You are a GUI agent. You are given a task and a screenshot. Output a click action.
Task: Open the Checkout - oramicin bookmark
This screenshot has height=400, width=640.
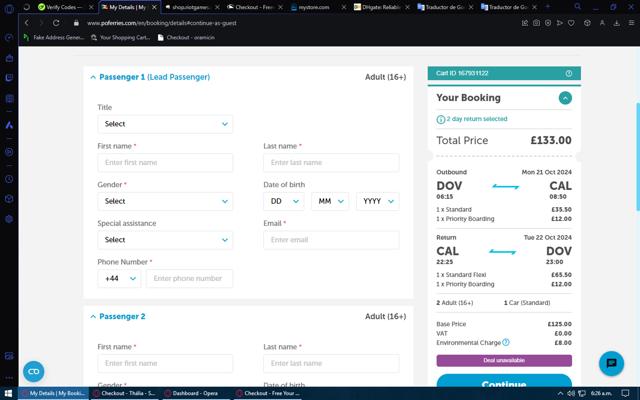(186, 37)
